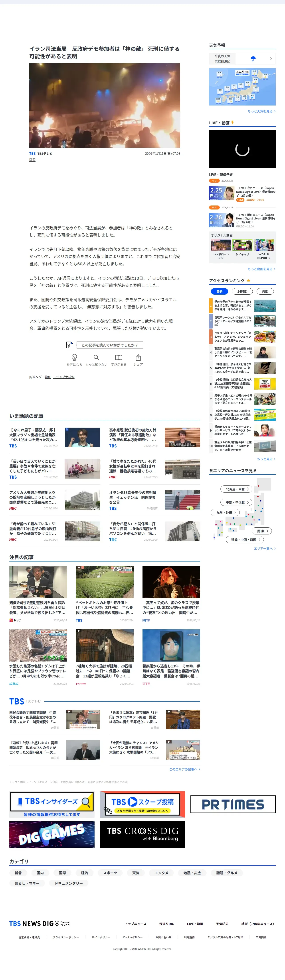Open プライバシーポリシー footer link
285x980 pixels.
coord(66,937)
